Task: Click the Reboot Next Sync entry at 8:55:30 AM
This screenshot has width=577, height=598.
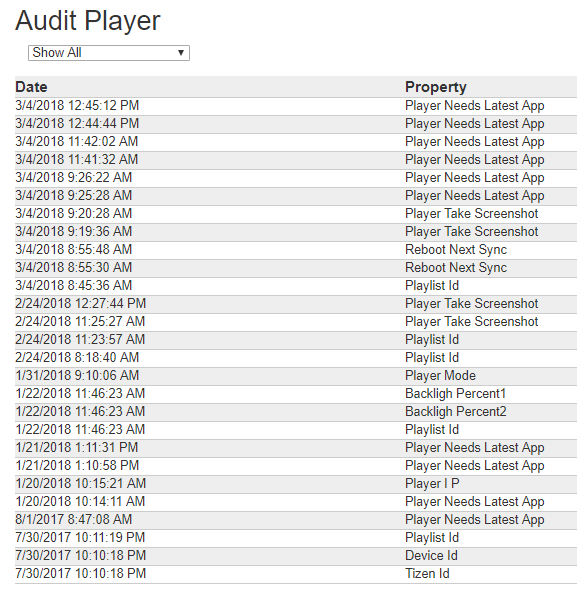Action: (x=456, y=267)
